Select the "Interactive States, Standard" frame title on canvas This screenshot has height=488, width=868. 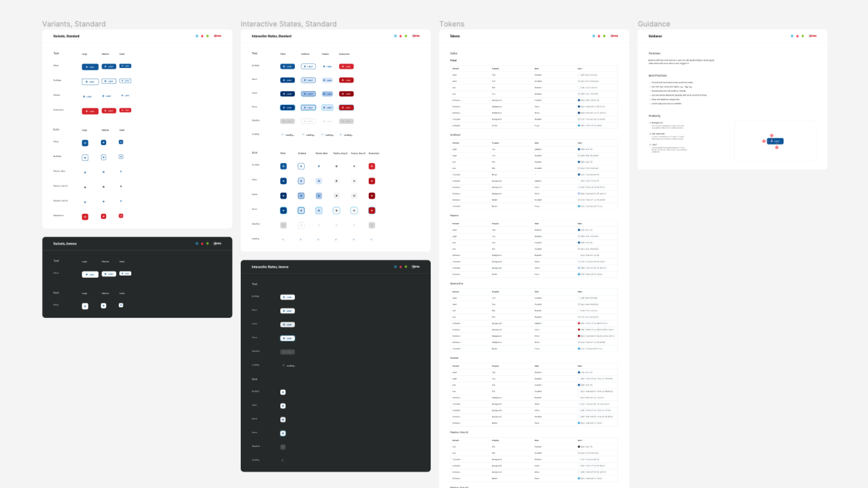point(288,24)
